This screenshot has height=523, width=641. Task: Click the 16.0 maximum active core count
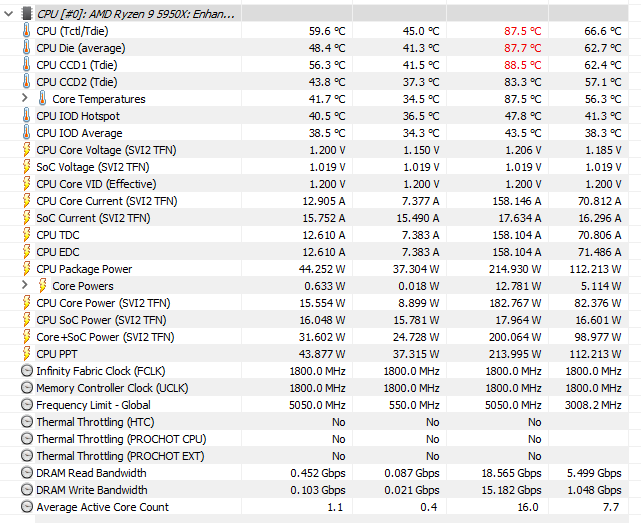tap(528, 507)
